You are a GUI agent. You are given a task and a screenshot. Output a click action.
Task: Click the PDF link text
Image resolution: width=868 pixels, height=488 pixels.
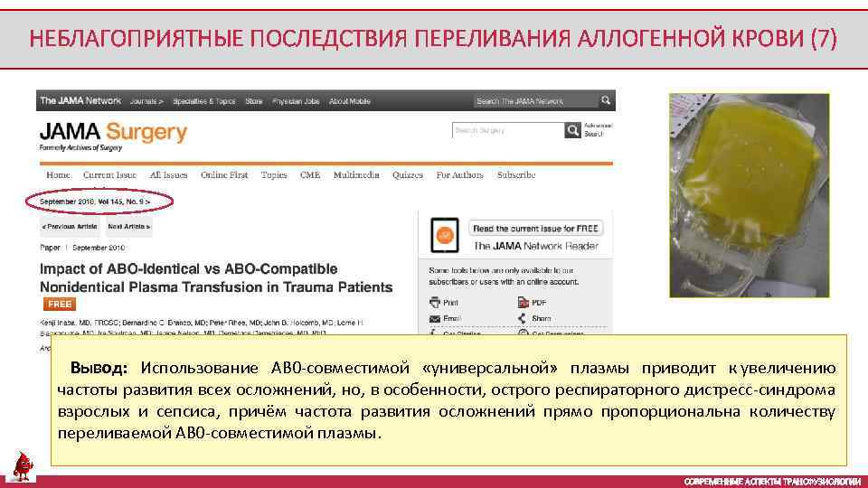539,303
